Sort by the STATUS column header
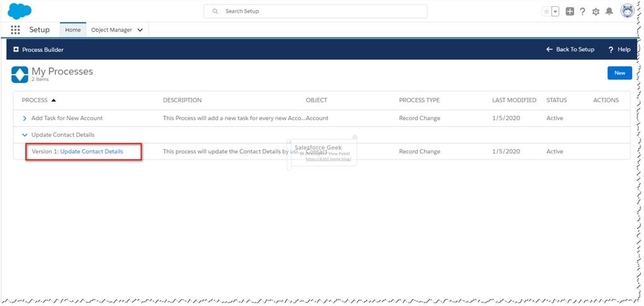 [x=557, y=100]
